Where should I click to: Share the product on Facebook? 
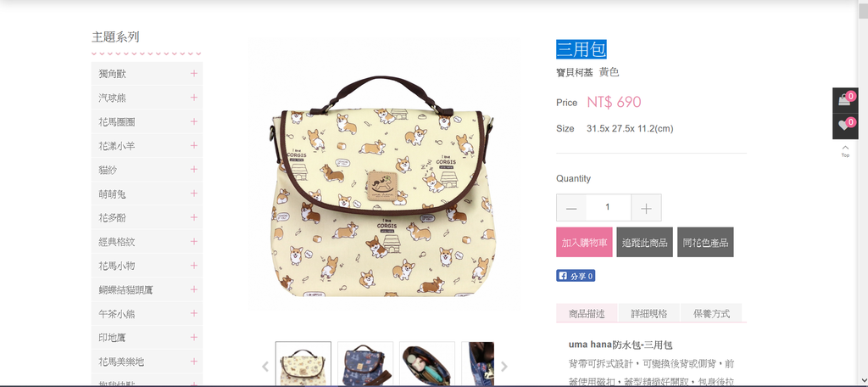pyautogui.click(x=576, y=276)
